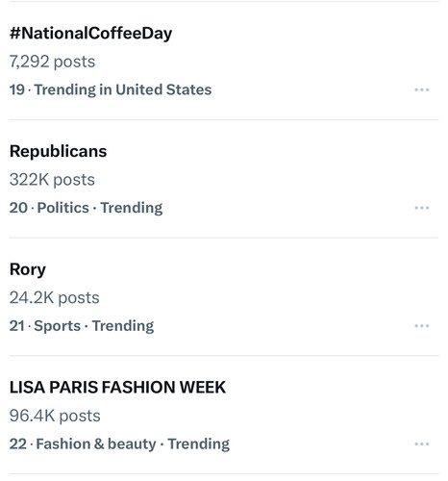Click the Sports category text

tap(58, 326)
